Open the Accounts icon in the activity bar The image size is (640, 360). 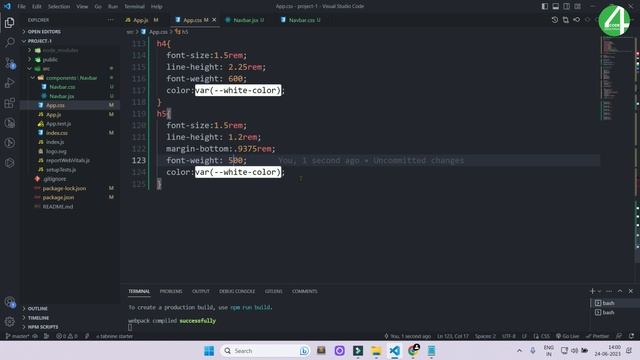[x=9, y=302]
